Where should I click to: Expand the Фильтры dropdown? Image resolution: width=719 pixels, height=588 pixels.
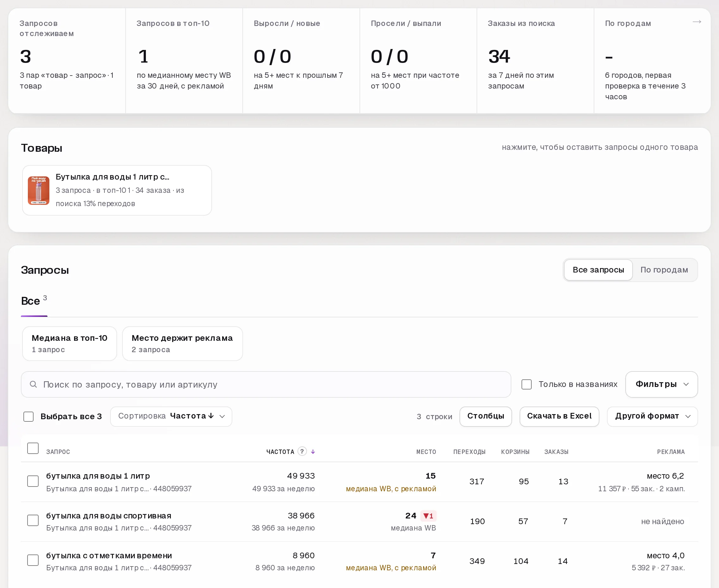(661, 384)
